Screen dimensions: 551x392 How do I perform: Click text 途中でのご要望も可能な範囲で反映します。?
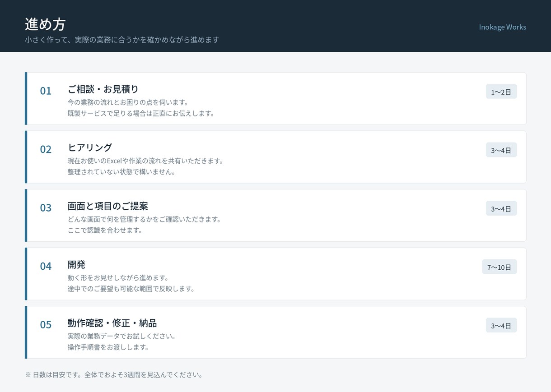[x=132, y=289]
